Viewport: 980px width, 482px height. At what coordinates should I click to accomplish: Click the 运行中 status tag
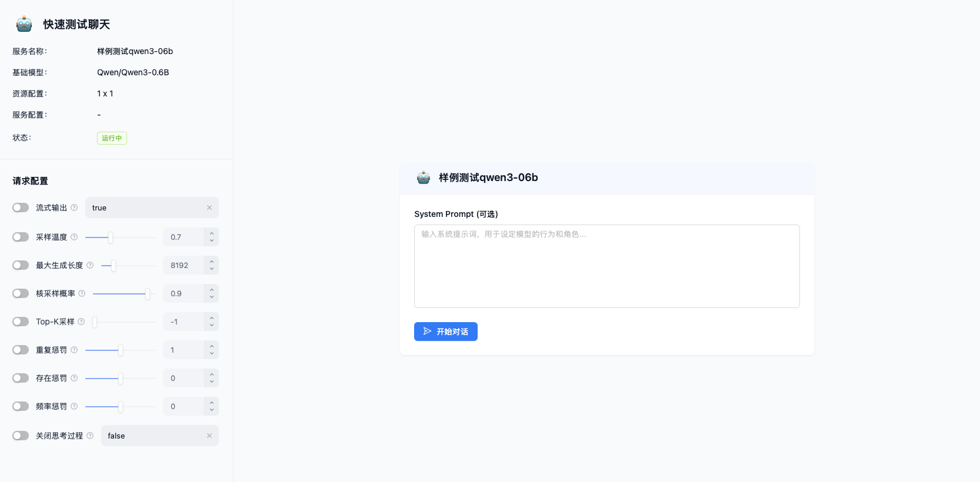(x=112, y=138)
